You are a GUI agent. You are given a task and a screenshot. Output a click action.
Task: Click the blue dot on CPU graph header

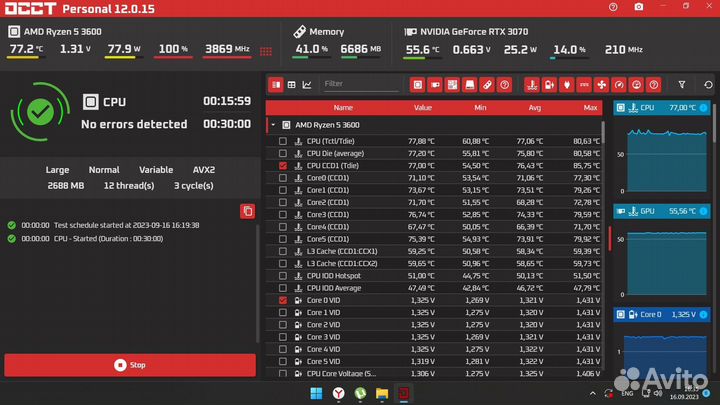pyautogui.click(x=703, y=107)
